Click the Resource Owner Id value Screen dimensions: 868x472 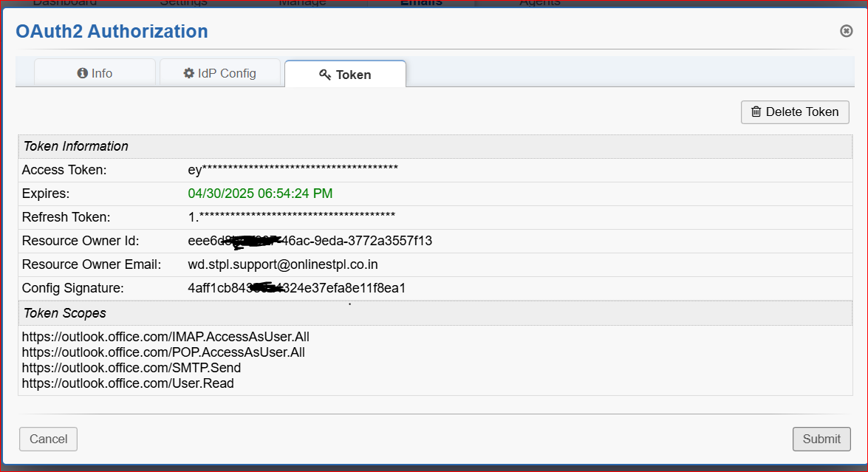[x=310, y=241]
